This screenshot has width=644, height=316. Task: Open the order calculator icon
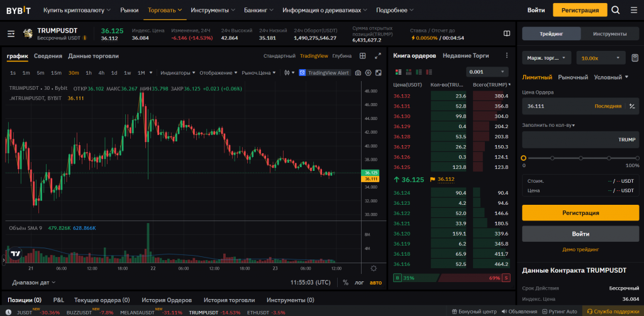tap(636, 58)
